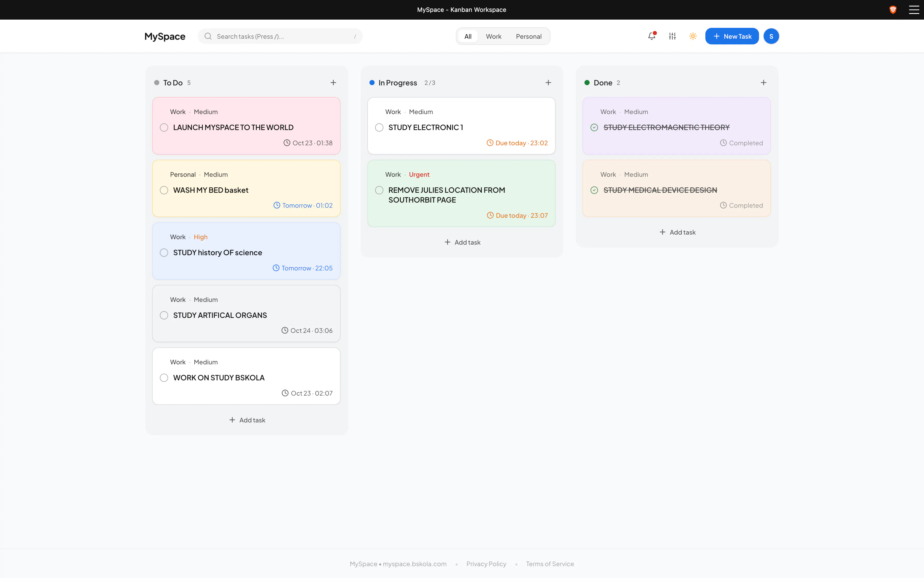Click the Urgent priority label
The image size is (924, 578).
(419, 175)
